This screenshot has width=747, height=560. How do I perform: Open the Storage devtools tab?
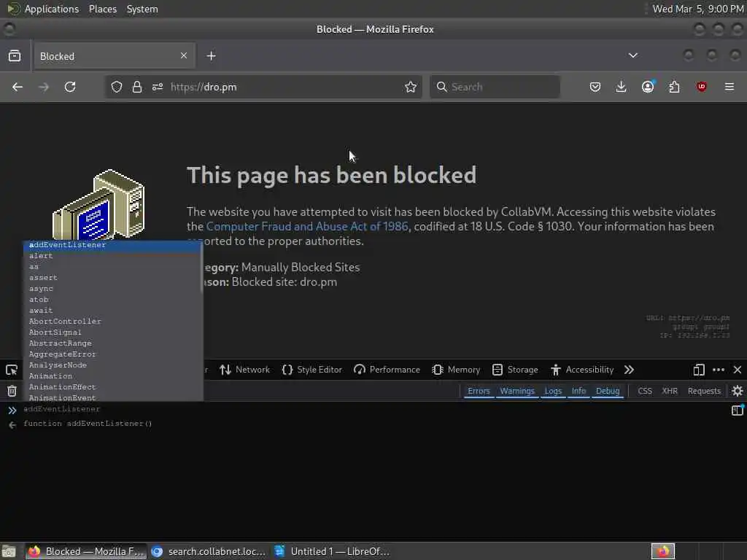[x=515, y=370]
